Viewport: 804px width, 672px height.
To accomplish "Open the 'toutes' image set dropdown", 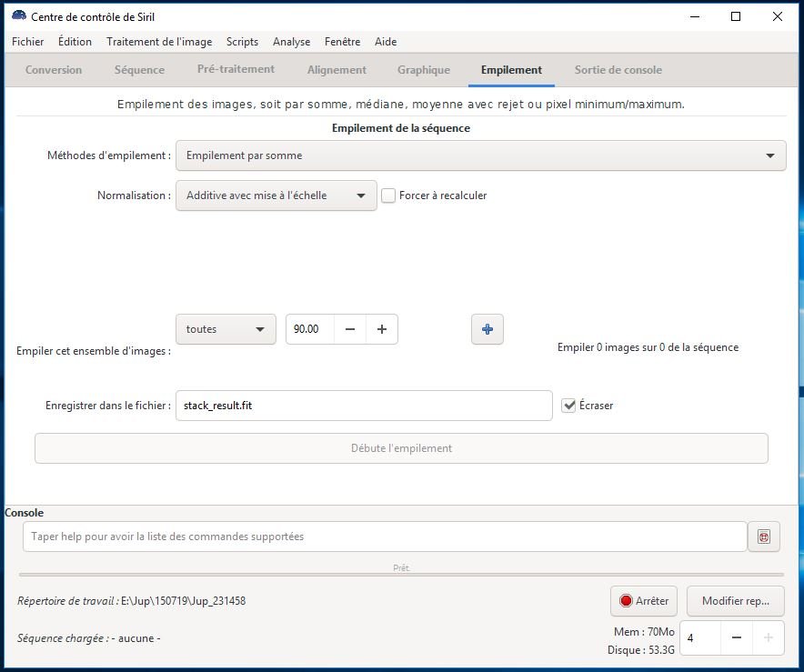I will [226, 329].
